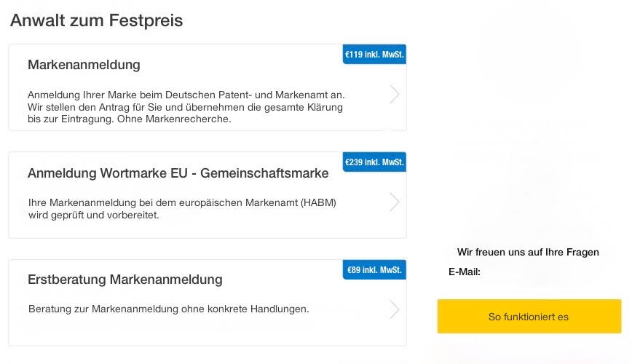Click the Deutsches Patent- und Markenamt description text
Image resolution: width=632 pixels, height=364 pixels.
[186, 95]
